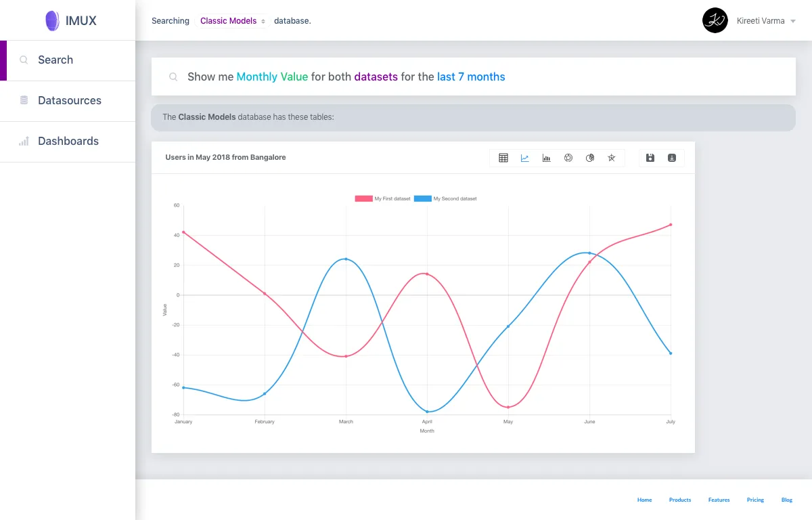Click the user avatar image

tap(715, 20)
